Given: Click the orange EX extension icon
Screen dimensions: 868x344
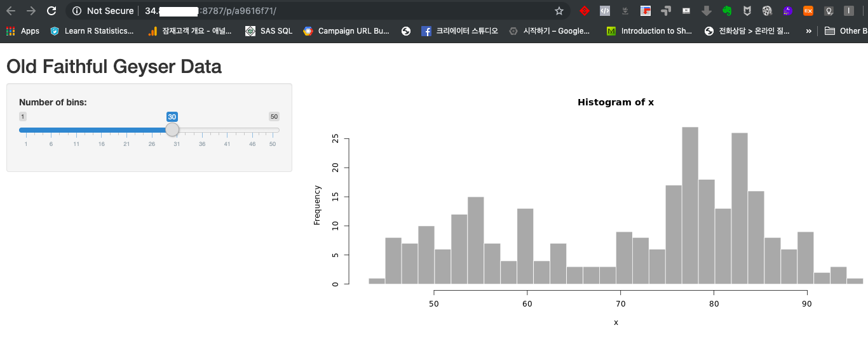Looking at the screenshot, I should tap(808, 11).
